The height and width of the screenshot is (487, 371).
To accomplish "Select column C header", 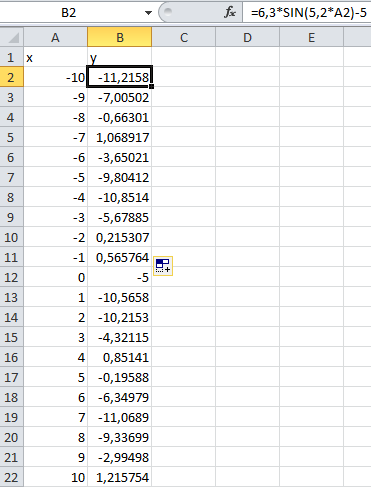I will click(x=184, y=37).
